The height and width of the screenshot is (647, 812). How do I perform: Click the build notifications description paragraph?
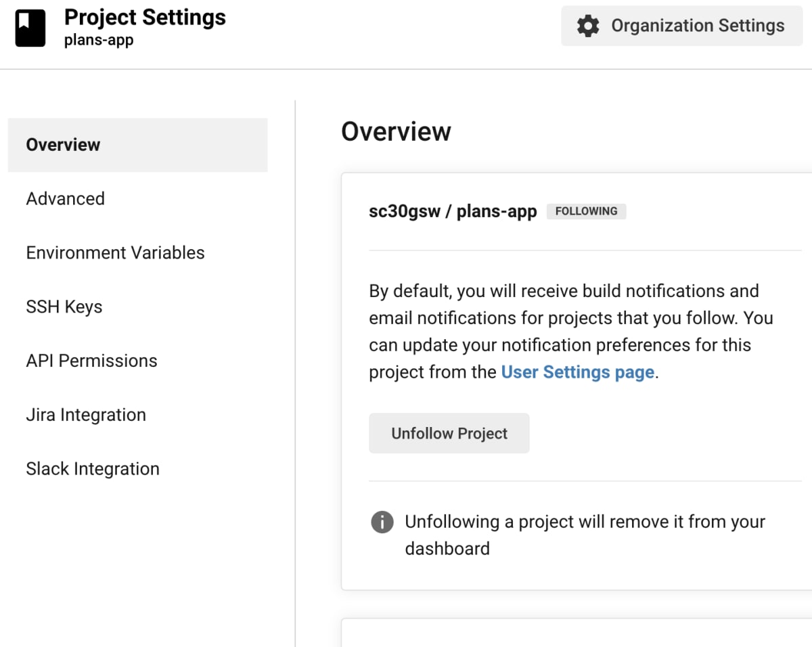click(x=570, y=332)
